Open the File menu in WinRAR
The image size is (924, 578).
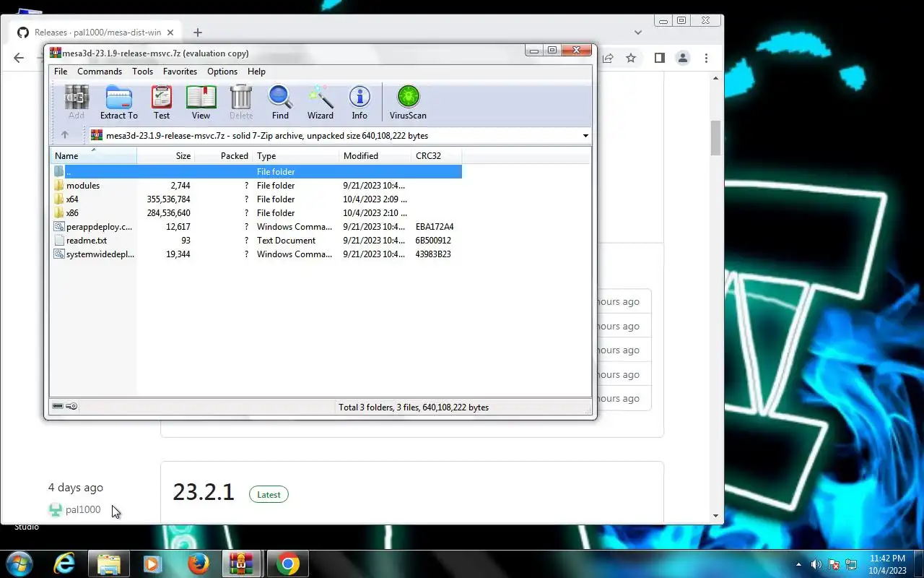(61, 72)
